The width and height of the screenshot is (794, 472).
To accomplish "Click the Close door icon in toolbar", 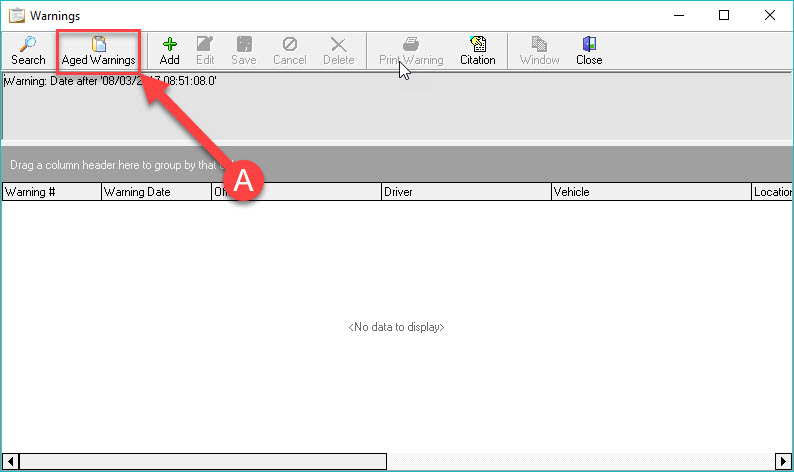I will point(588,44).
